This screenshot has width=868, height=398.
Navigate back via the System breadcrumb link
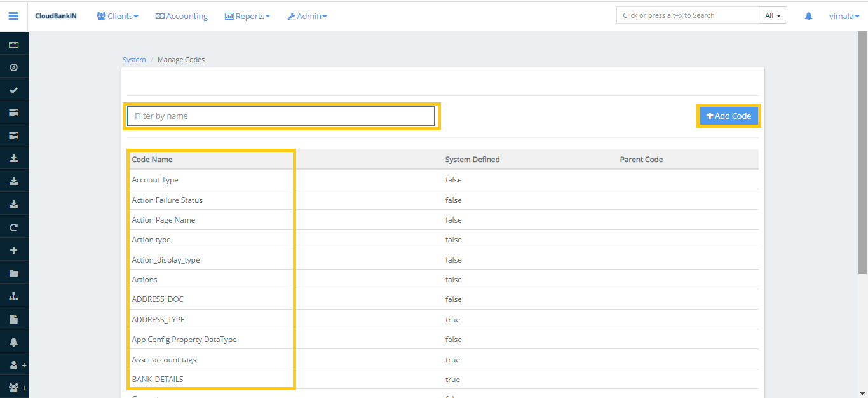134,59
